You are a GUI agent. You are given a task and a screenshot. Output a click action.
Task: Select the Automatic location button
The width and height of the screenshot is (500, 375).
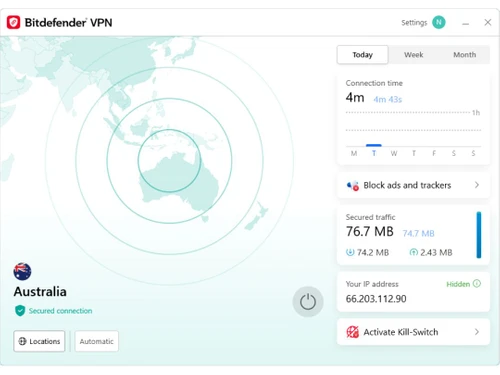pos(97,341)
